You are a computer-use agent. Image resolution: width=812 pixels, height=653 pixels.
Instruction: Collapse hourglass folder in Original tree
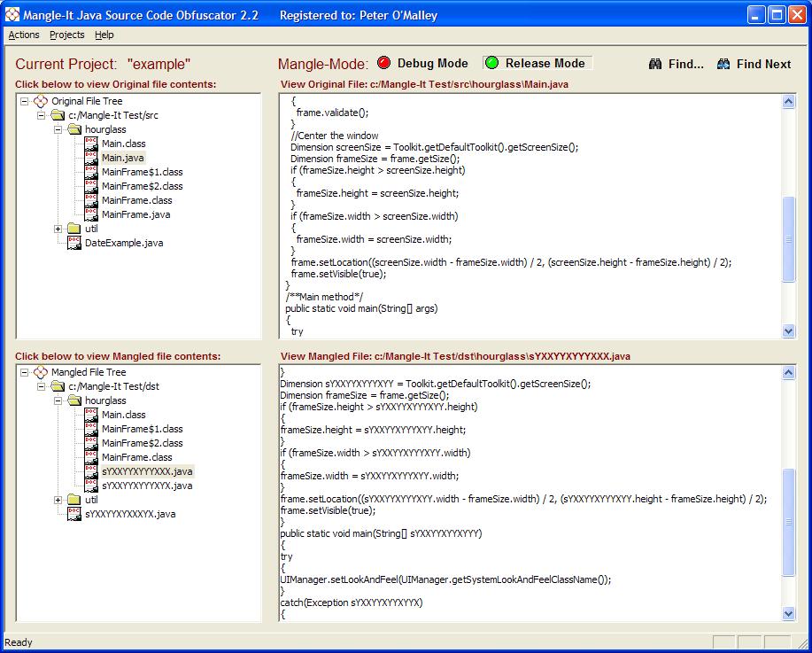click(x=58, y=129)
